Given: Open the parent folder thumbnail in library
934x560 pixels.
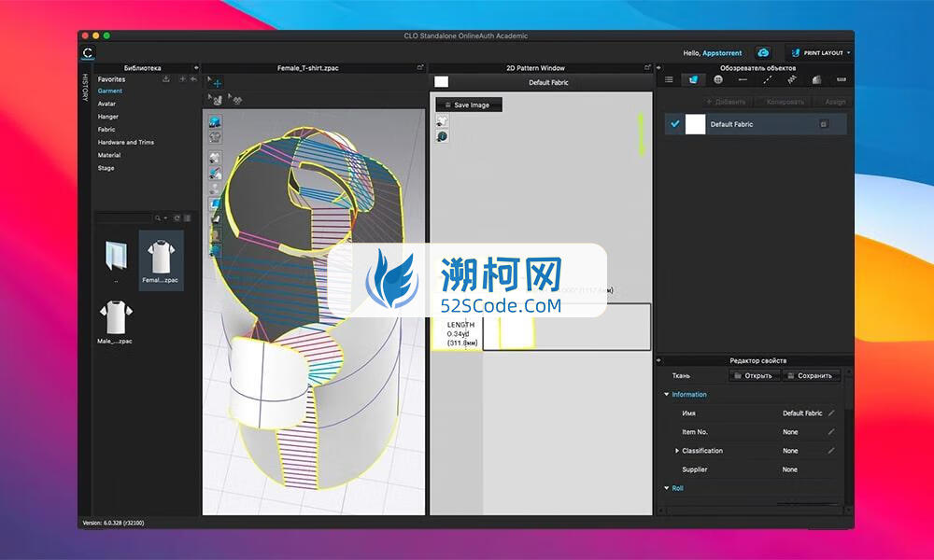Looking at the screenshot, I should (x=116, y=257).
